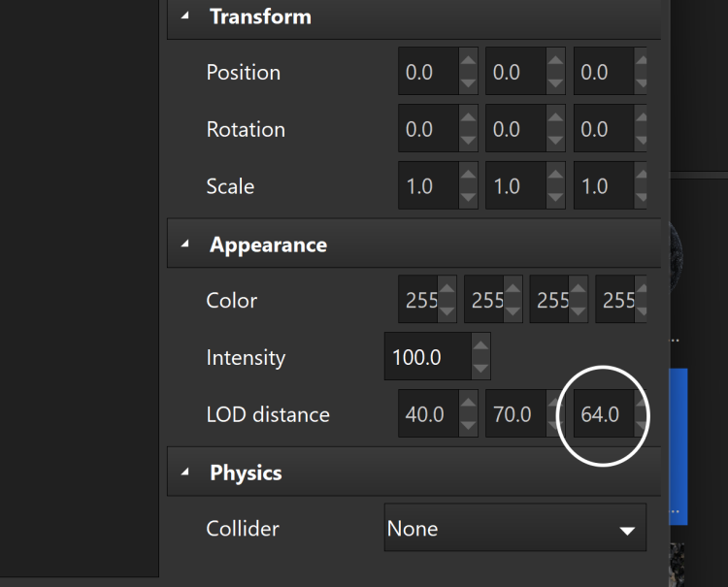Screen dimensions: 728x587
Task: Click the first Color channel field
Action: point(419,301)
